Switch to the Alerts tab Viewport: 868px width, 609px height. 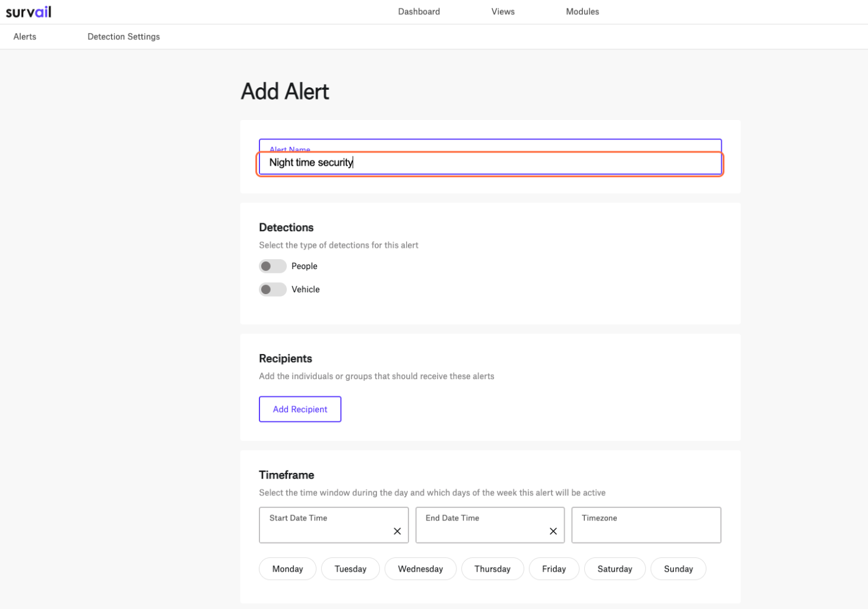tap(25, 36)
